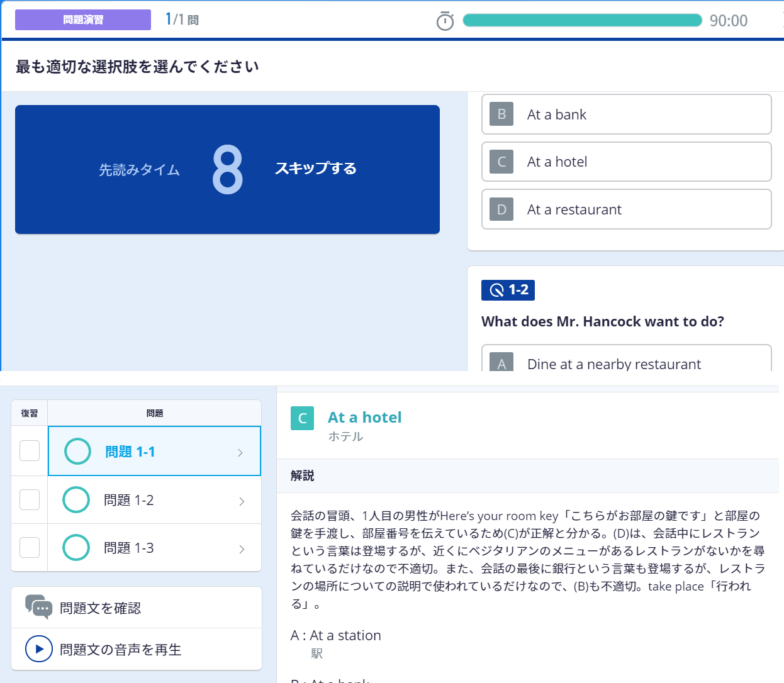Expand 問題 1-2 using its chevron arrow
784x683 pixels.
(x=242, y=501)
